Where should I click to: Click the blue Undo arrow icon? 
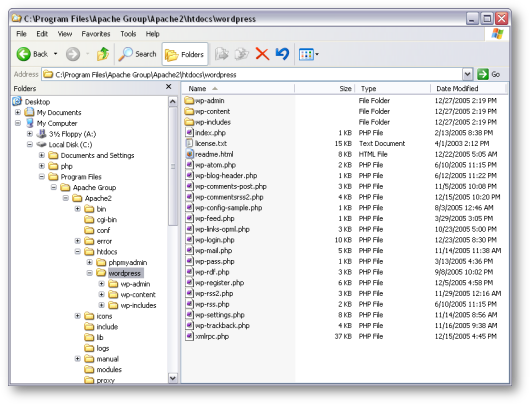pos(282,54)
